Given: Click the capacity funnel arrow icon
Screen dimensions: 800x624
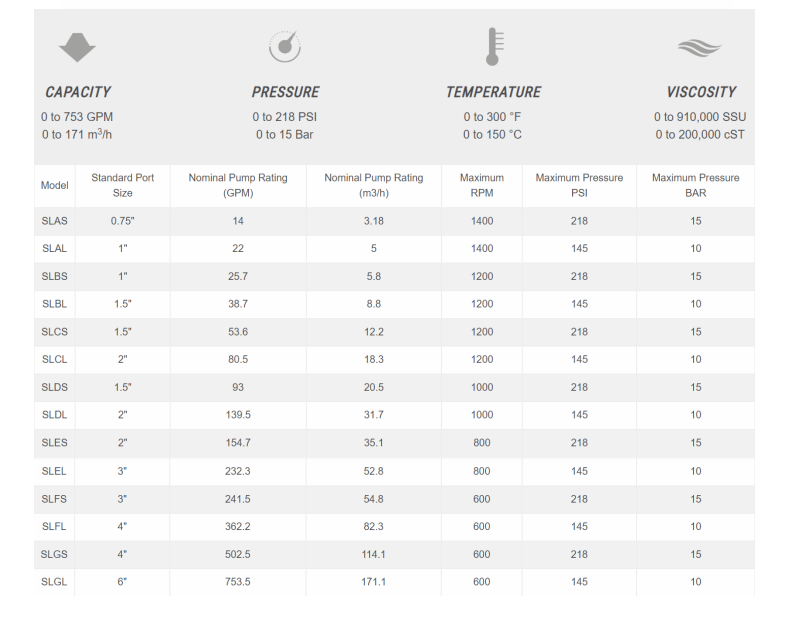Looking at the screenshot, I should (78, 46).
